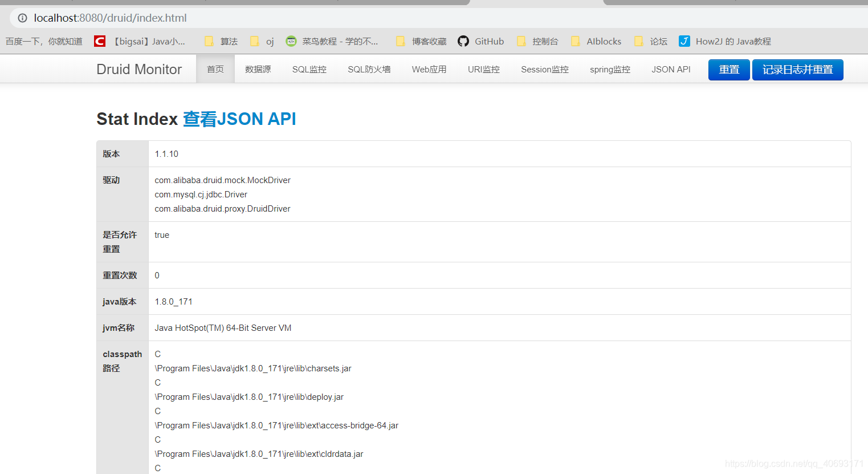Click the 驱动 row label

tap(111, 180)
